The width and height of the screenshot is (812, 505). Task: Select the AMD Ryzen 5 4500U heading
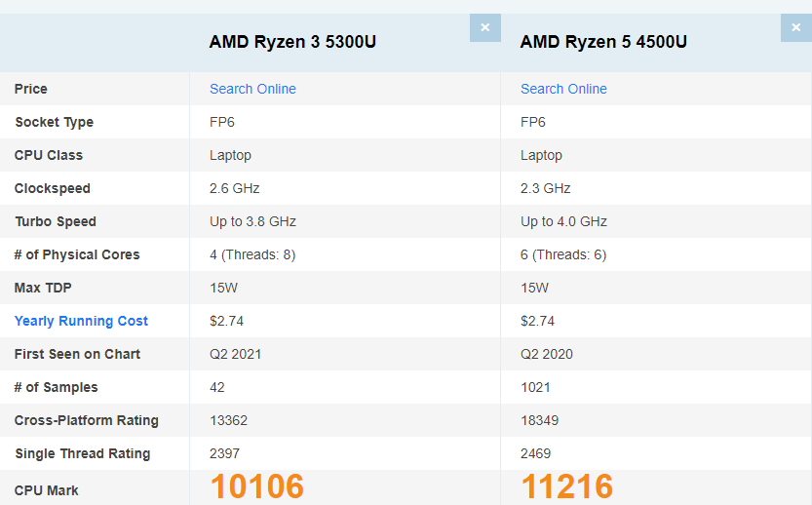(603, 42)
